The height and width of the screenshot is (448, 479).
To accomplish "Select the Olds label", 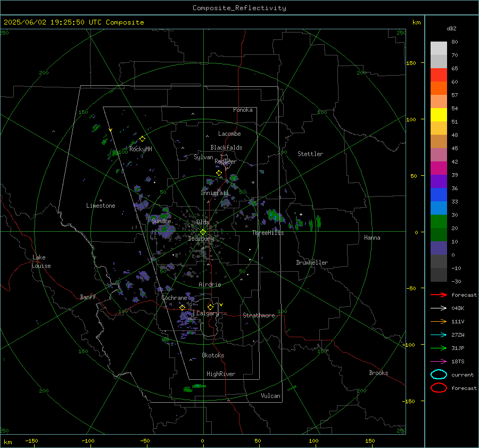I will click(x=203, y=222).
